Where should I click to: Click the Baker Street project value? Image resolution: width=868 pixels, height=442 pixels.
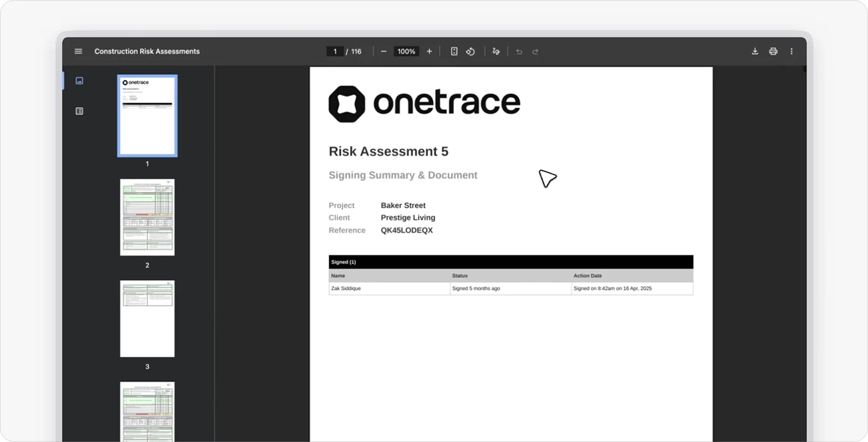tap(403, 206)
